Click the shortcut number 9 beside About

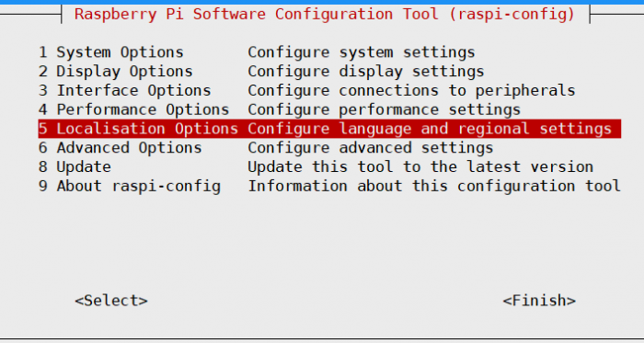click(43, 186)
